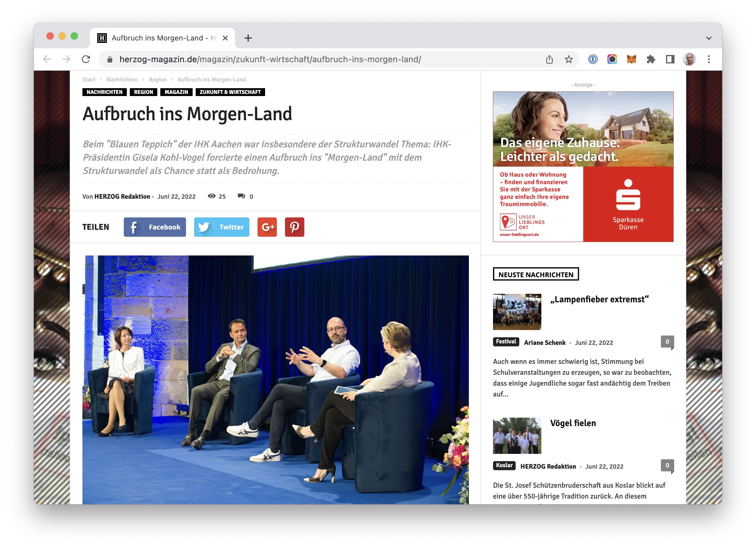Bookmark page with star icon
The image size is (756, 549).
point(569,59)
